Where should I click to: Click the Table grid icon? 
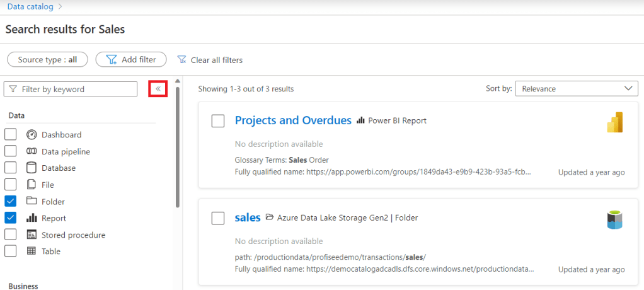coord(32,252)
